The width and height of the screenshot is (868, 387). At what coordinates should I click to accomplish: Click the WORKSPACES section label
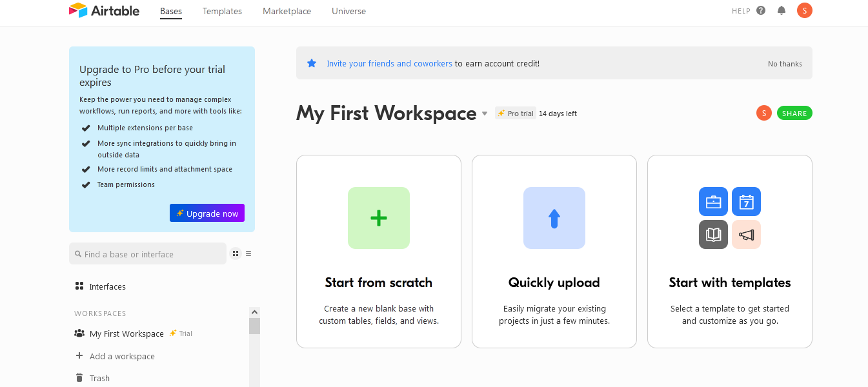point(100,313)
